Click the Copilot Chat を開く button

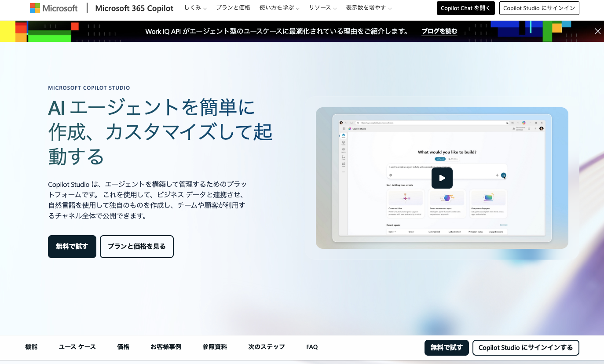point(465,8)
